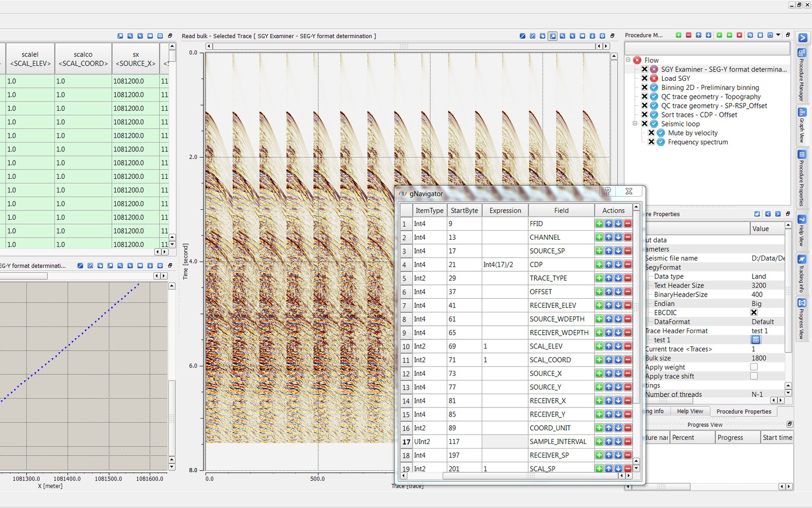Select the line drawing tool above seismic view
This screenshot has width=812, height=508.
click(x=523, y=36)
